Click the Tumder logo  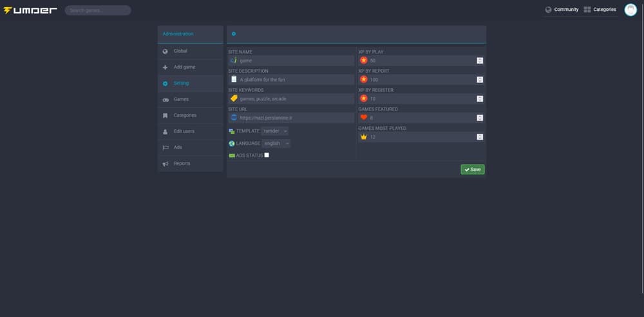30,10
